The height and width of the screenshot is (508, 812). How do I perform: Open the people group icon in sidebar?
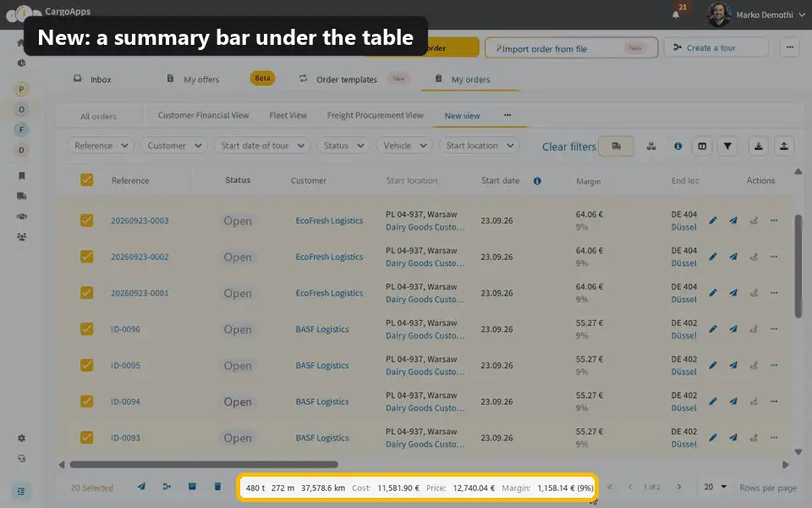(x=21, y=236)
